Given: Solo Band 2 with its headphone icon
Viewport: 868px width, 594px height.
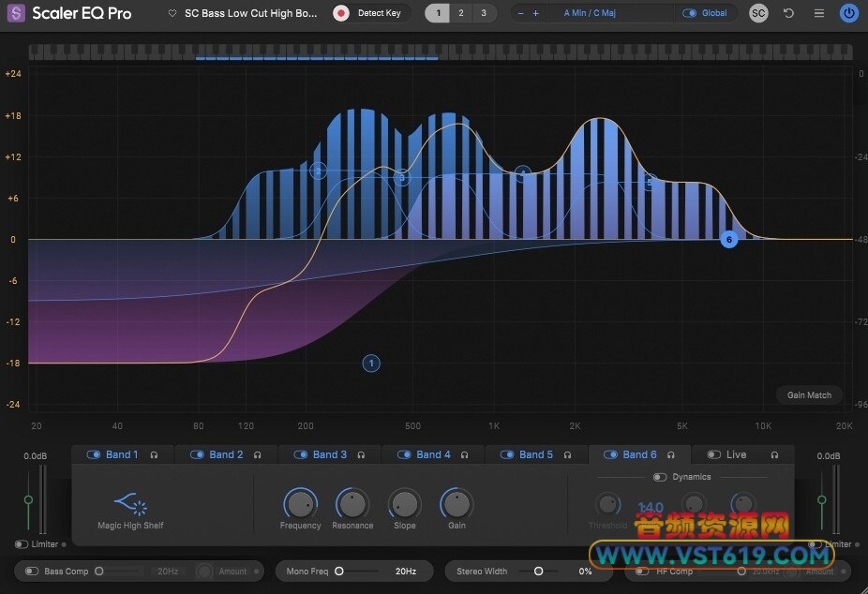Looking at the screenshot, I should pos(258,455).
